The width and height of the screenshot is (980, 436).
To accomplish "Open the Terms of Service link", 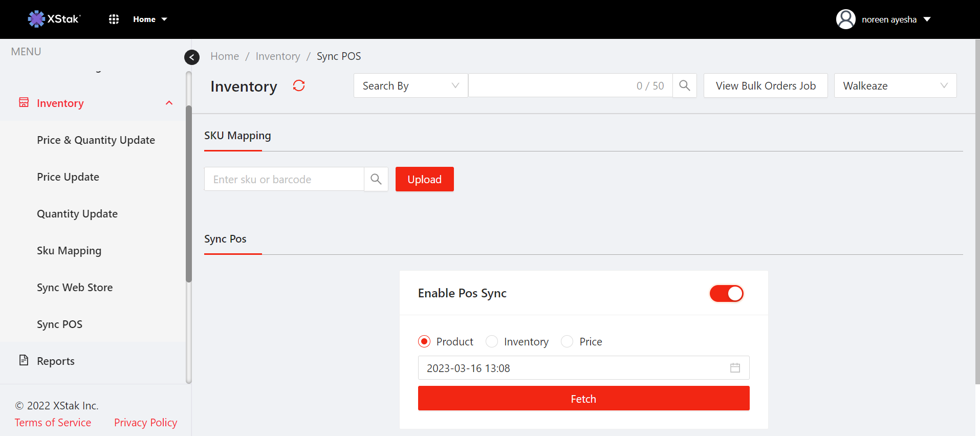I will pos(53,423).
